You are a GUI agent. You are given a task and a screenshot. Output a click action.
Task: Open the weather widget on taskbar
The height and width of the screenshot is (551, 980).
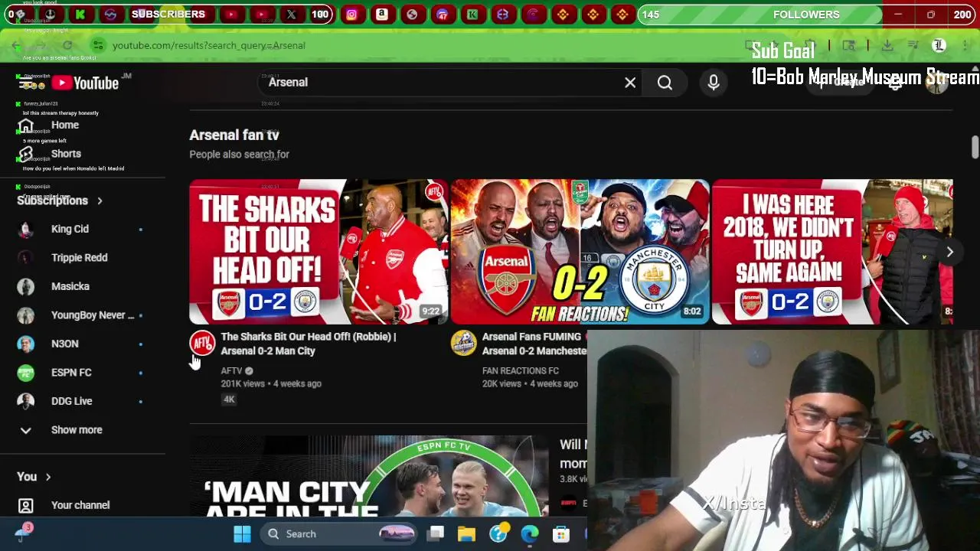24,531
